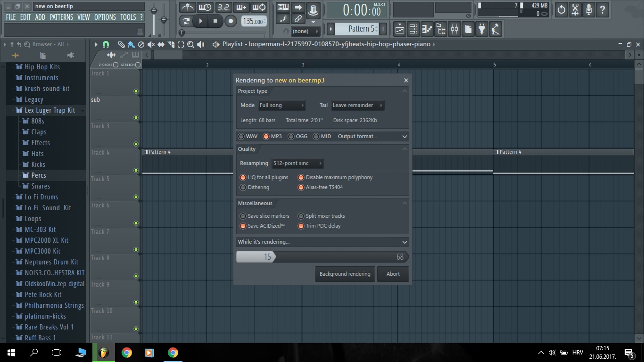Collapse the Miscellaneous section

point(405,203)
